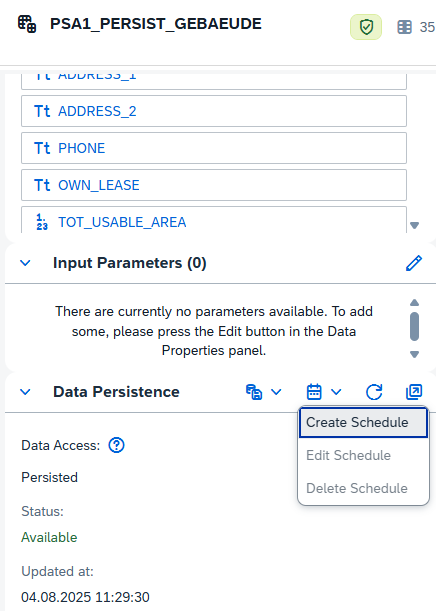The image size is (436, 611).
Task: Open persistence monitor in new window icon
Action: pos(414,392)
